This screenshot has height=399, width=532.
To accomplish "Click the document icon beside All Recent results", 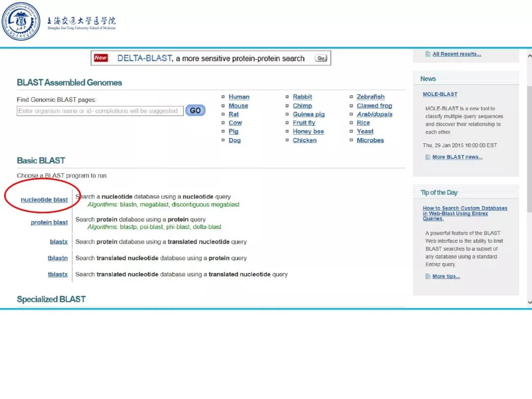I will click(428, 54).
